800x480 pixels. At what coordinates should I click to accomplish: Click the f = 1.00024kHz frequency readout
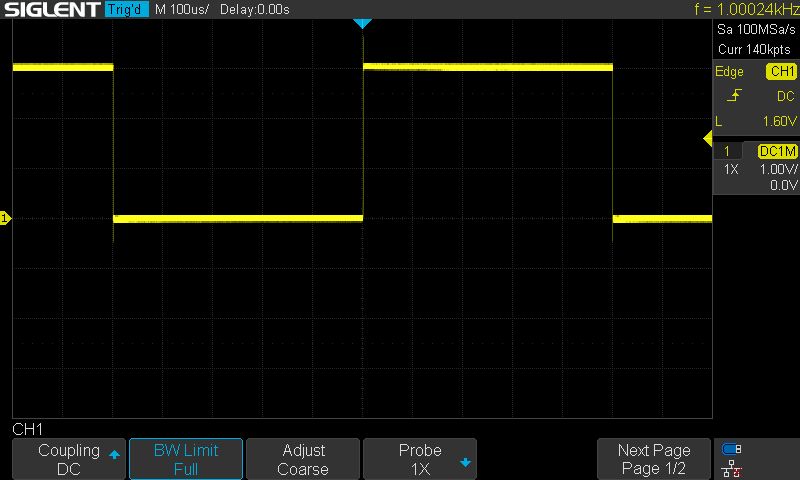(x=746, y=9)
